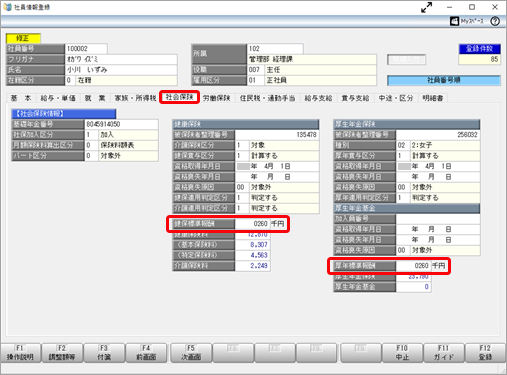The width and height of the screenshot is (507, 375).
Task: Click 厚生年金基金 資格取得年月日 field
Action: 438,229
